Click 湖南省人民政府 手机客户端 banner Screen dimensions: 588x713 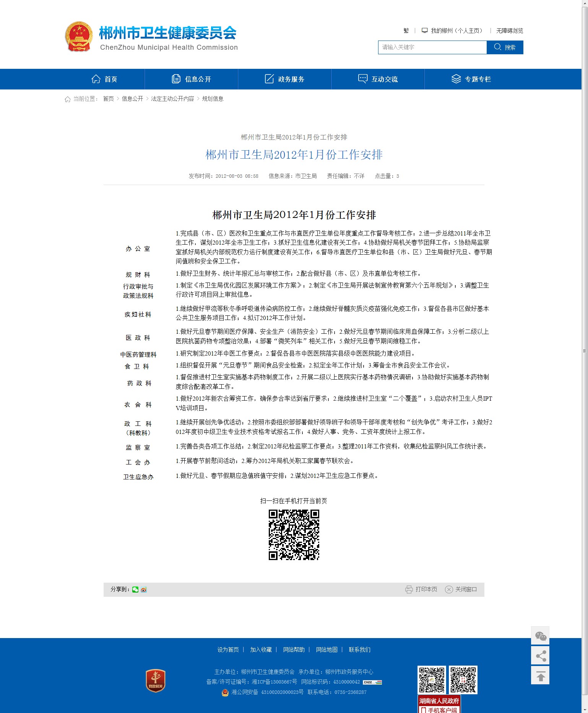point(439,704)
